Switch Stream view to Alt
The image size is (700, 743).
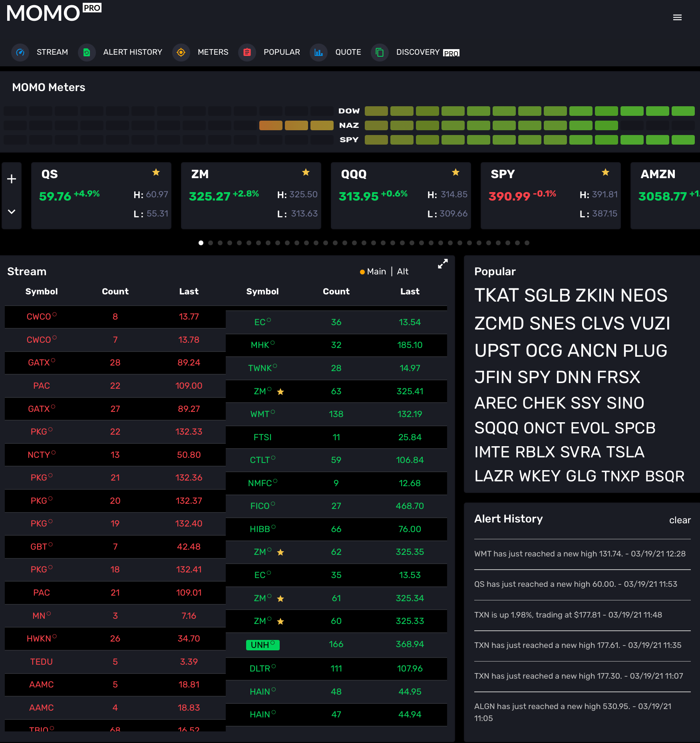(402, 272)
